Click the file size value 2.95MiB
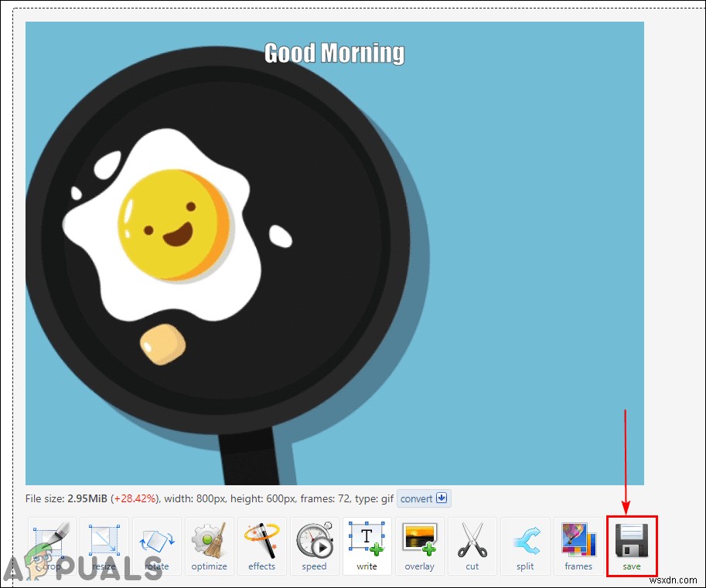706x588 pixels. [x=87, y=498]
